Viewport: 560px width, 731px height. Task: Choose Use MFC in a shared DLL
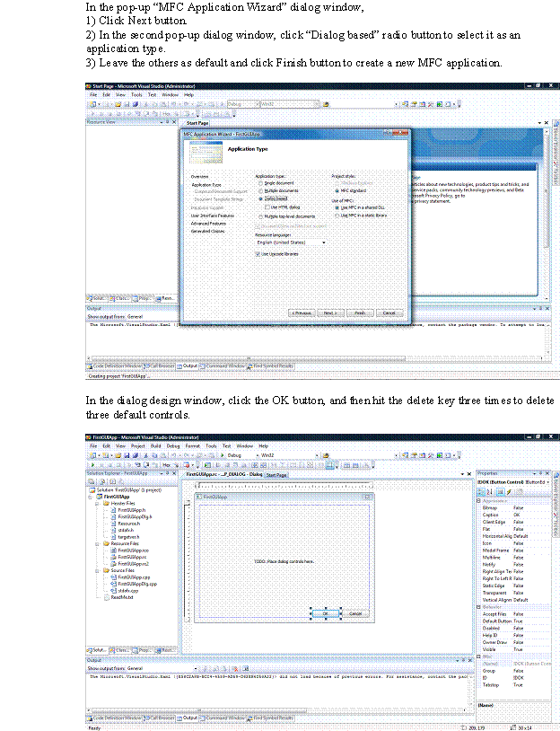(x=337, y=207)
